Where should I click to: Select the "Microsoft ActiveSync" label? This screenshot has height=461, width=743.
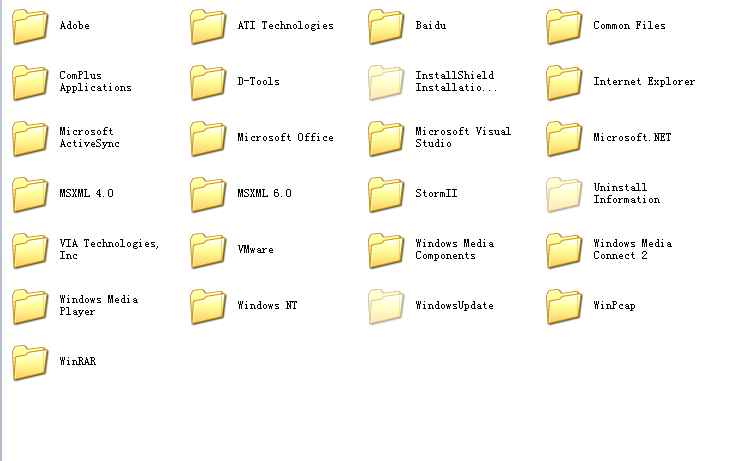tap(89, 137)
